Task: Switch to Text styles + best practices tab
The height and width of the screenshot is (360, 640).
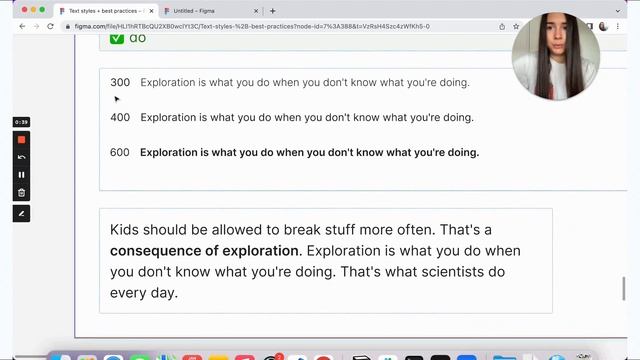Action: click(x=106, y=11)
